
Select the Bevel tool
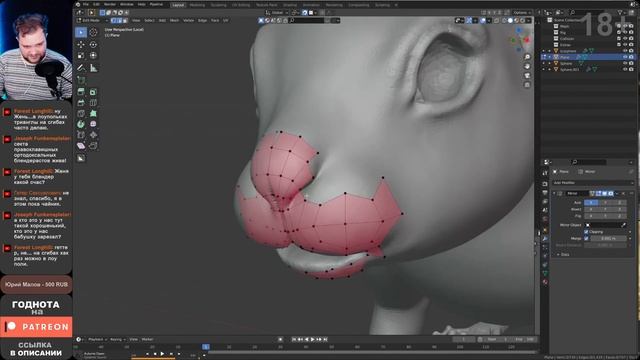81,103
